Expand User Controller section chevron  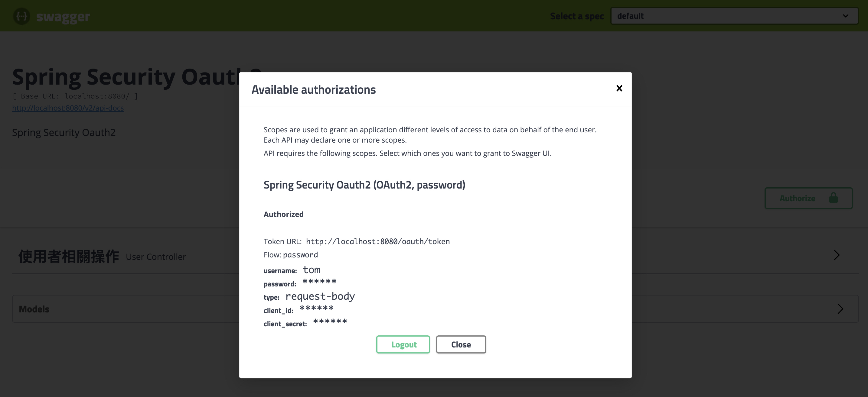coord(837,255)
